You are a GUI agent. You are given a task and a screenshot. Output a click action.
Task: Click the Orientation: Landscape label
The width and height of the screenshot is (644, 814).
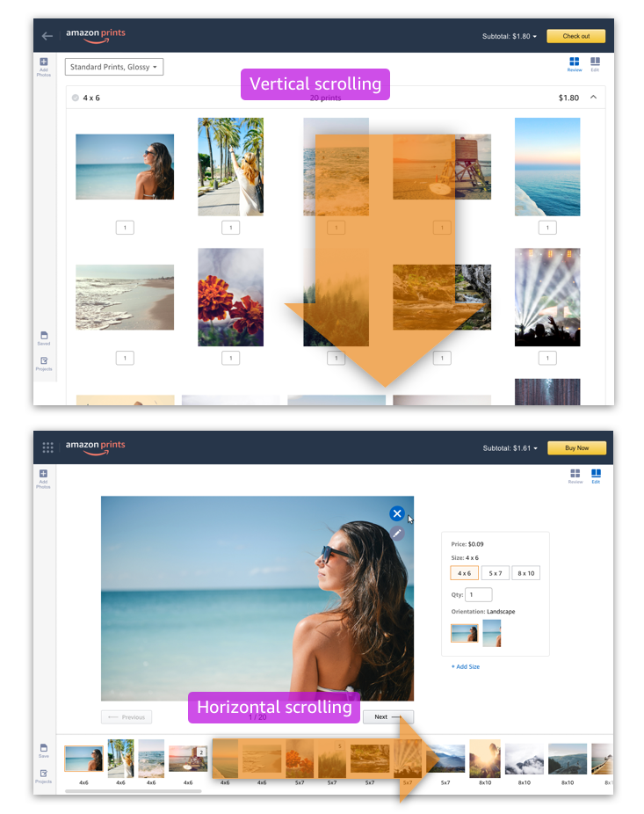pyautogui.click(x=483, y=612)
